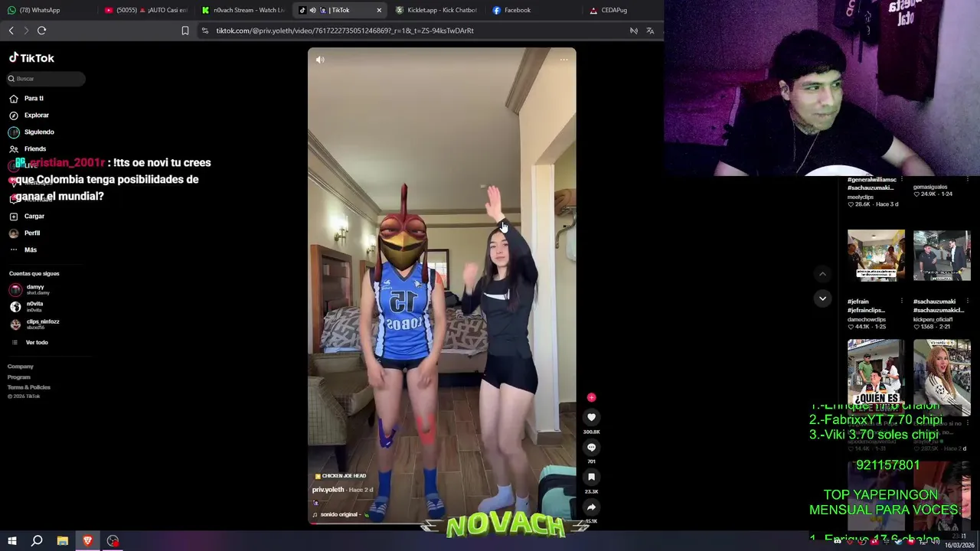Like the video with the heart icon
Viewport: 980px width, 551px height.
[591, 417]
